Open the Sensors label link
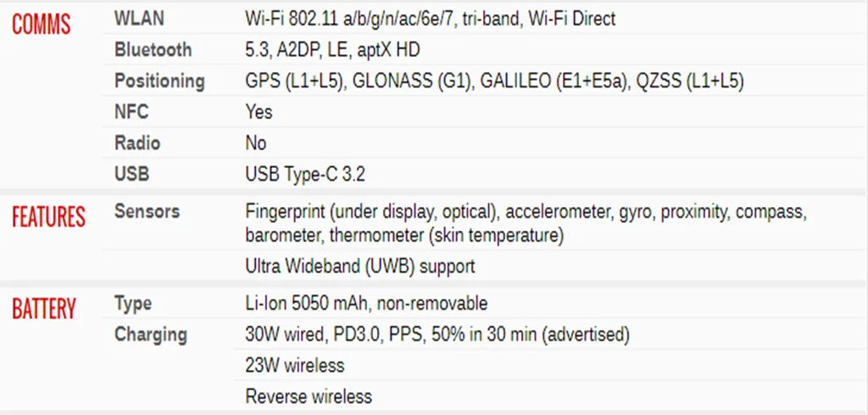 (x=147, y=211)
